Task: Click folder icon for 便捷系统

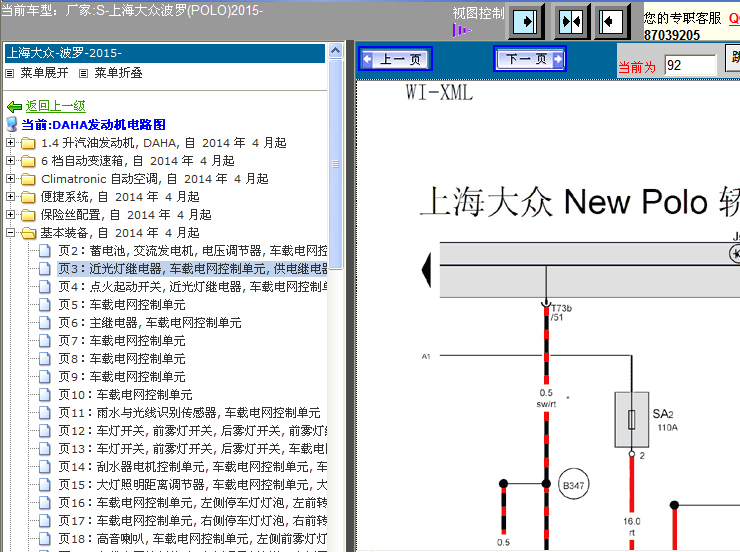Action: click(x=28, y=197)
